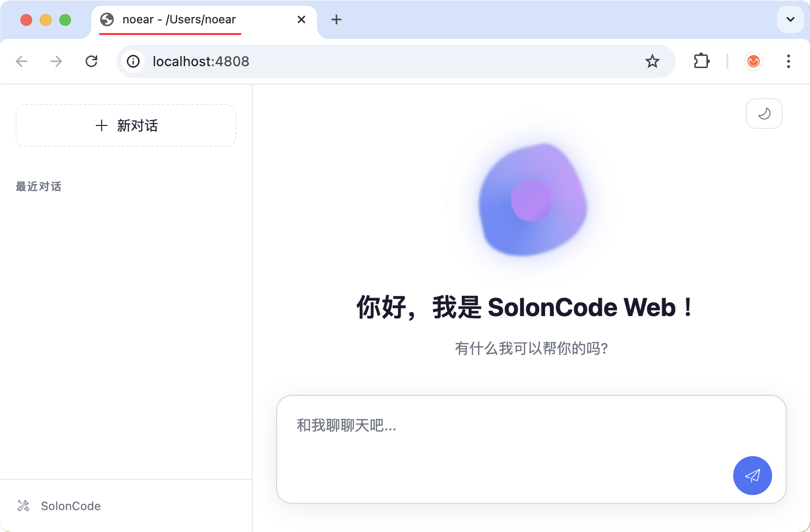Start a new conversation with 新对话
The image size is (810, 532).
tap(126, 125)
